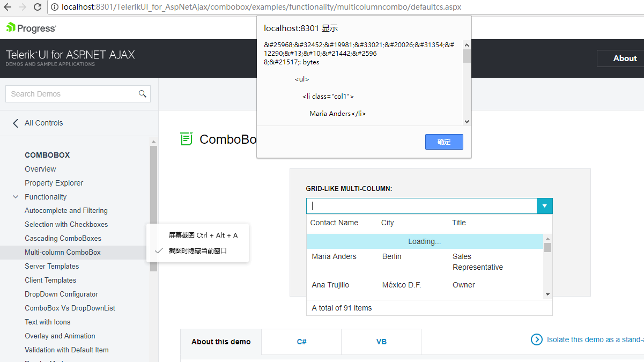Click the Telerik UI for ASP.NET AJAX title

(x=70, y=55)
